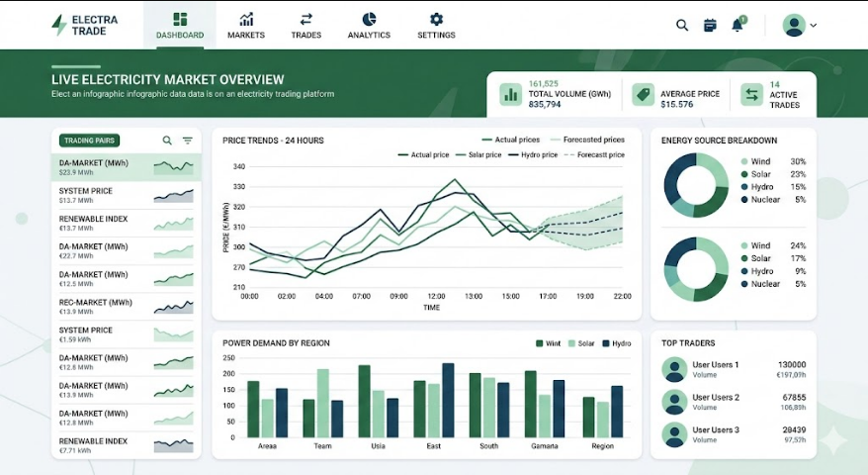The width and height of the screenshot is (868, 475).
Task: Click the lower energy source donut chart
Action: pos(696,269)
